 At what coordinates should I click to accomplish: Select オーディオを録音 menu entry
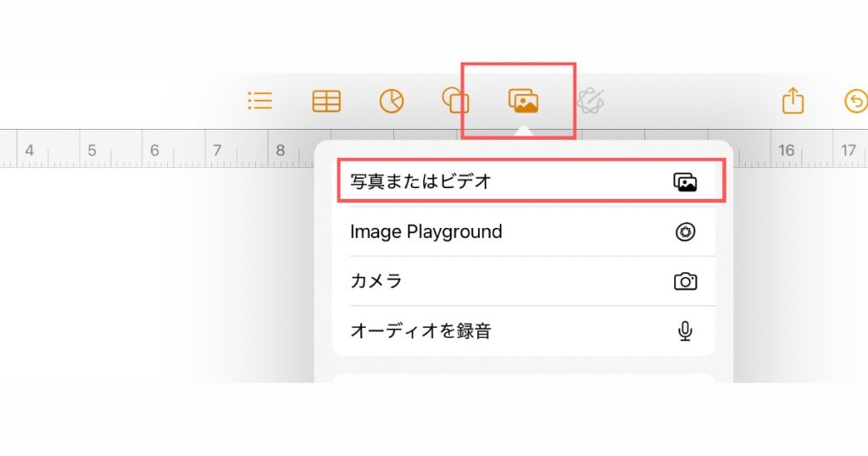pos(524,331)
